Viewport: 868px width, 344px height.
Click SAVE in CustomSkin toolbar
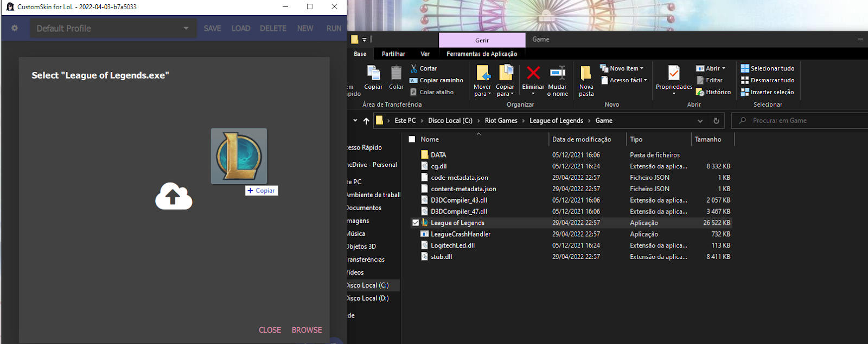tap(212, 28)
